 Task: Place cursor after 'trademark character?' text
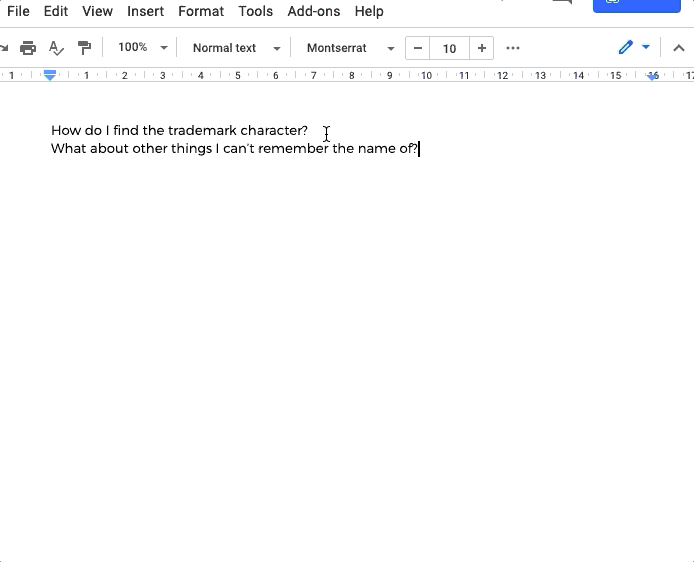click(309, 131)
